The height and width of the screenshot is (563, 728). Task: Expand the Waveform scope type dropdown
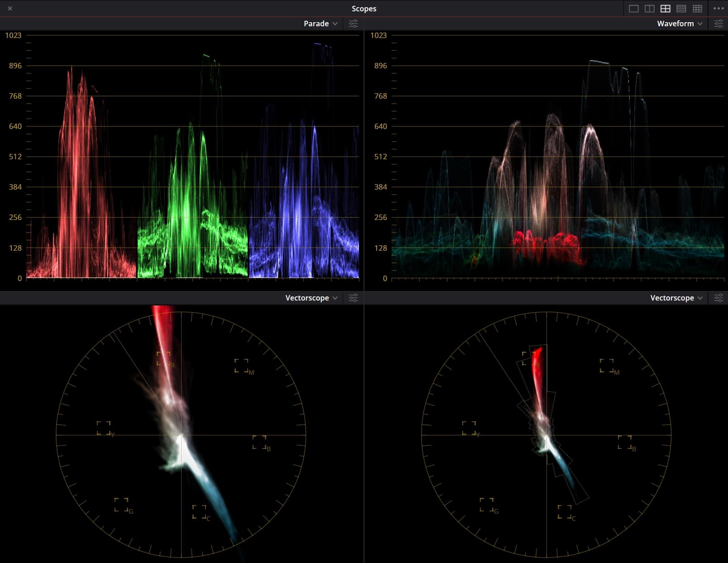point(680,24)
